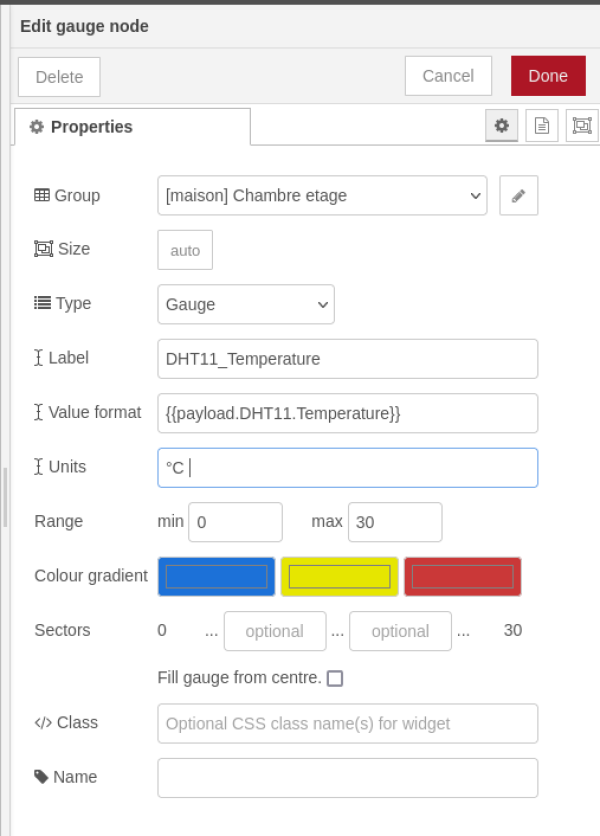This screenshot has height=836, width=600.
Task: Pick the yellow gradient colour swatch
Action: click(339, 577)
